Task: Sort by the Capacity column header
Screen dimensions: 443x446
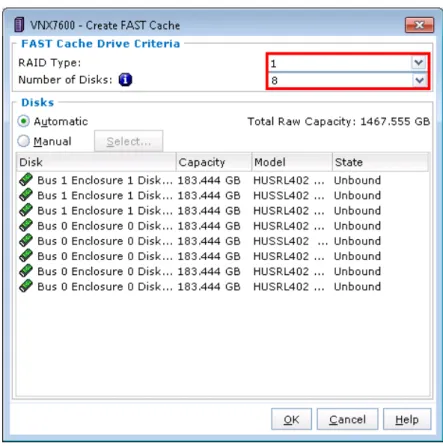Action: 214,162
